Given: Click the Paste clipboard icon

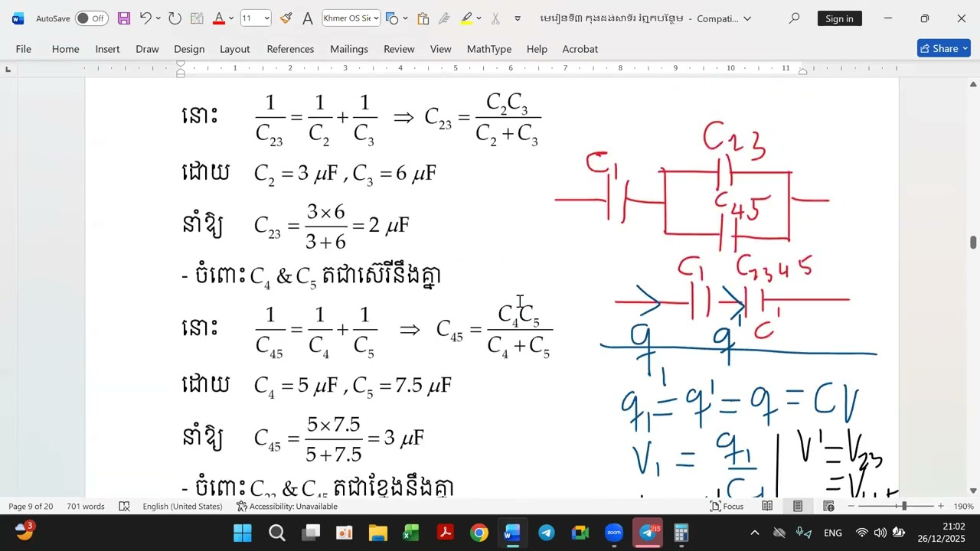Looking at the screenshot, I should [423, 18].
